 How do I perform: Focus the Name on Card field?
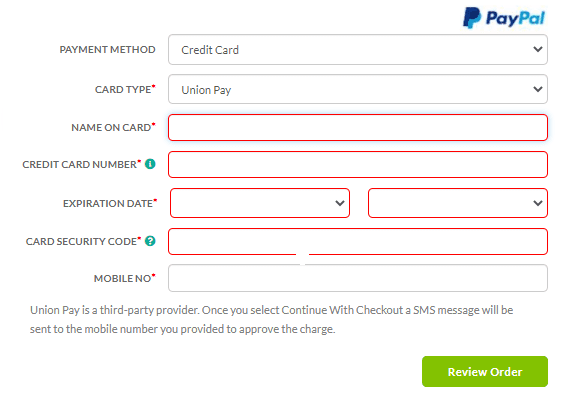coord(358,127)
